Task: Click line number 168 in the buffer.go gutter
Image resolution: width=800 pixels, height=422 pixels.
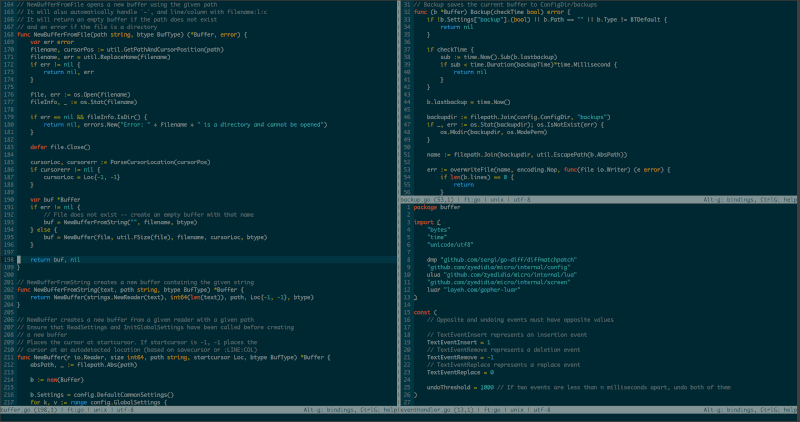Action: point(9,35)
